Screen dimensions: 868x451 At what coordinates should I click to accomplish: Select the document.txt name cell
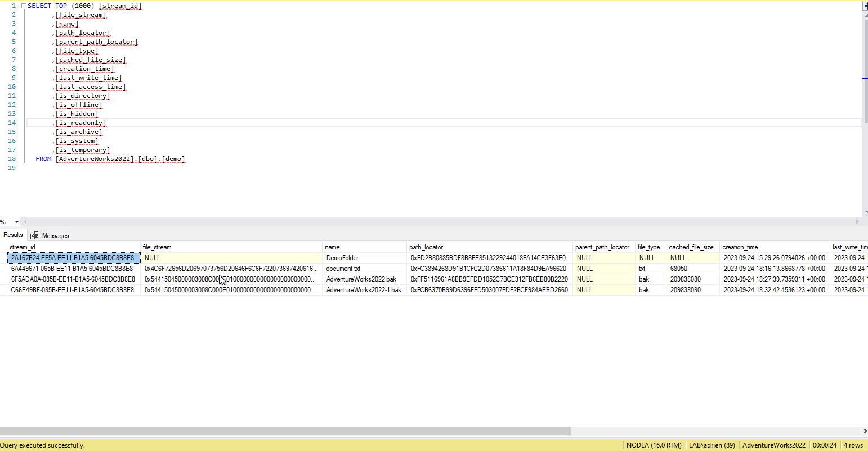(x=343, y=269)
